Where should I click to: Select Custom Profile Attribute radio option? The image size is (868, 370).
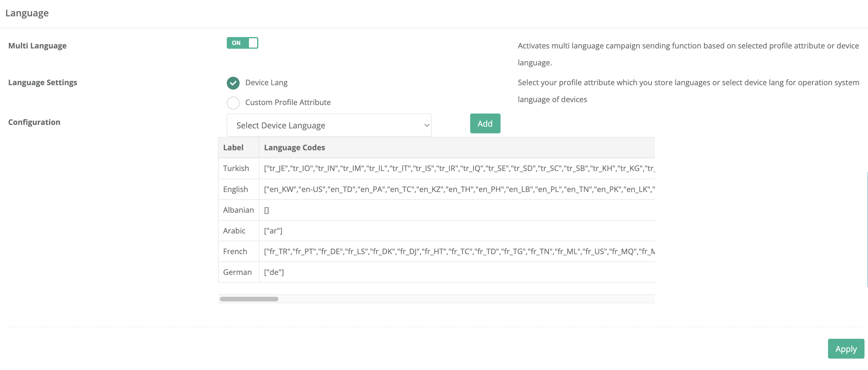pos(233,103)
